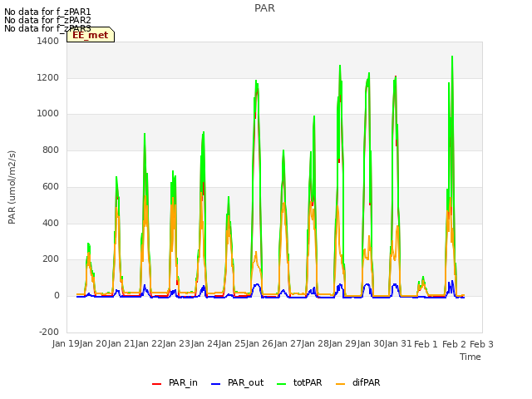Image resolution: width=532 pixels, height=399 pixels.
Task: Click the Feb 3 x-axis date label
Action: 481,344
